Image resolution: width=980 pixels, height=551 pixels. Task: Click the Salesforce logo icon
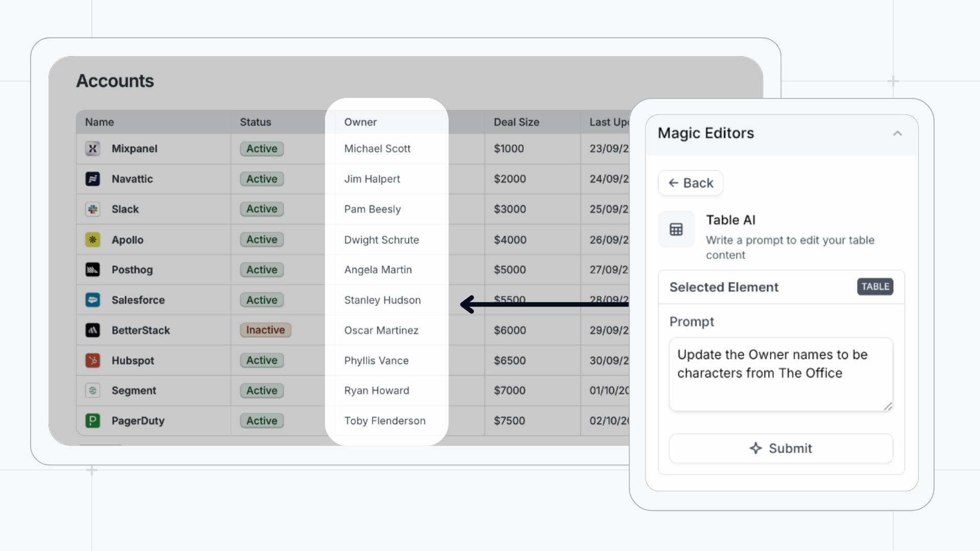tap(92, 300)
